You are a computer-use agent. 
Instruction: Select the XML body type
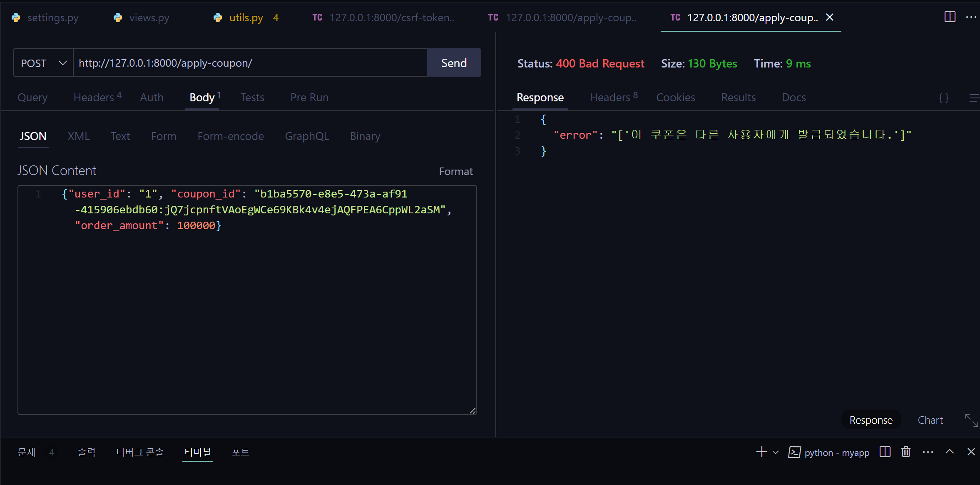tap(78, 136)
